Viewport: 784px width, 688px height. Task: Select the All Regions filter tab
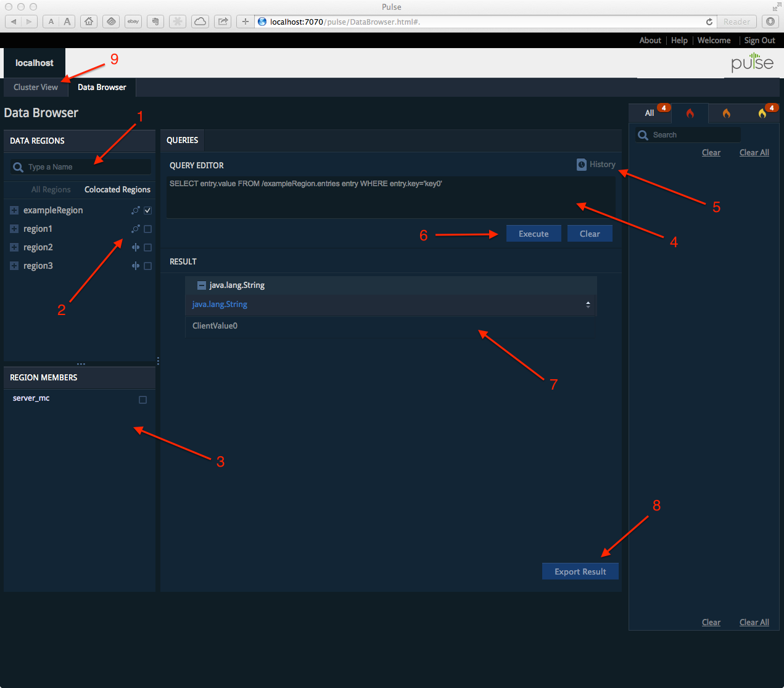tap(51, 190)
